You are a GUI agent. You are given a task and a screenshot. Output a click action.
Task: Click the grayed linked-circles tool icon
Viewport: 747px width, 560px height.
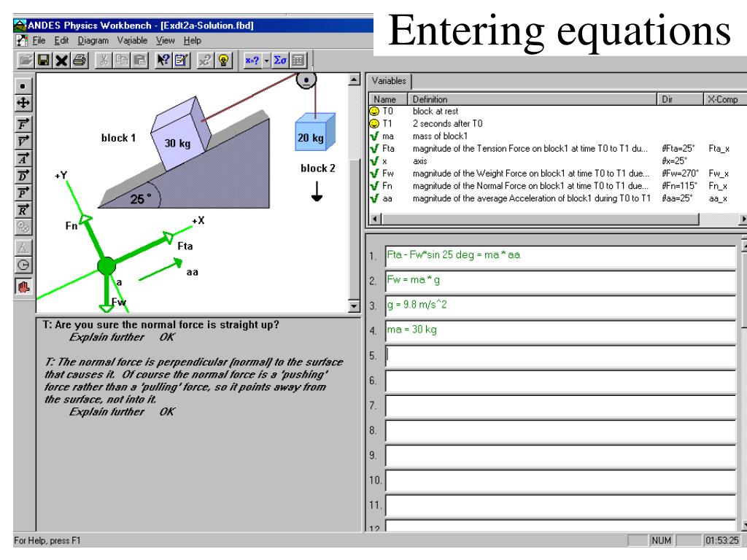[x=23, y=227]
